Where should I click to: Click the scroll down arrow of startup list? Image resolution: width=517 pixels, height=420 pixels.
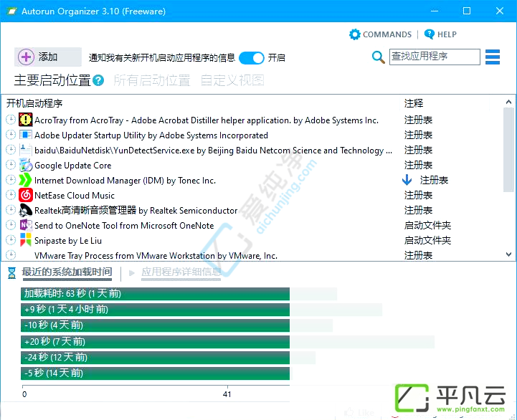[x=509, y=254]
